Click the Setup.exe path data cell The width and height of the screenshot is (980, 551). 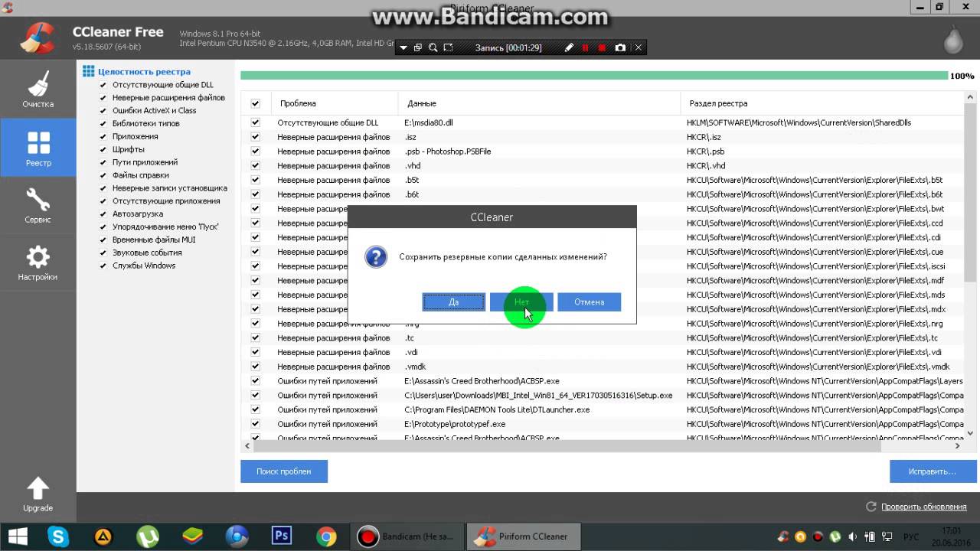538,396
